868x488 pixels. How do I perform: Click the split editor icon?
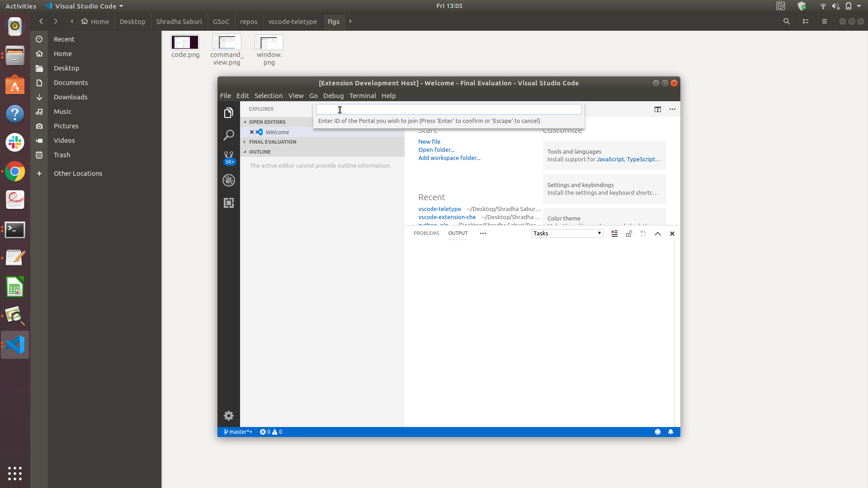(x=658, y=109)
